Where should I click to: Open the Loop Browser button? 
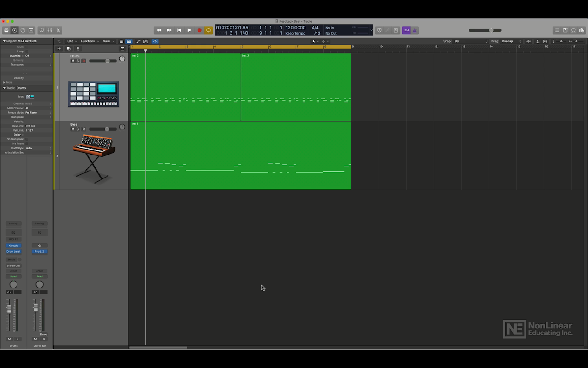click(573, 30)
